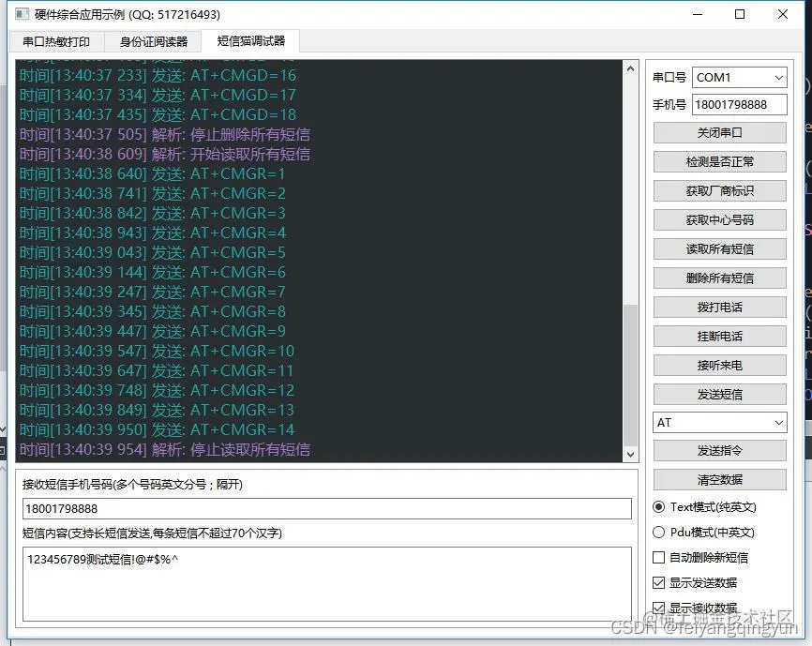Click 读取所有短信 to read all SMS
This screenshot has width=812, height=646.
(718, 248)
